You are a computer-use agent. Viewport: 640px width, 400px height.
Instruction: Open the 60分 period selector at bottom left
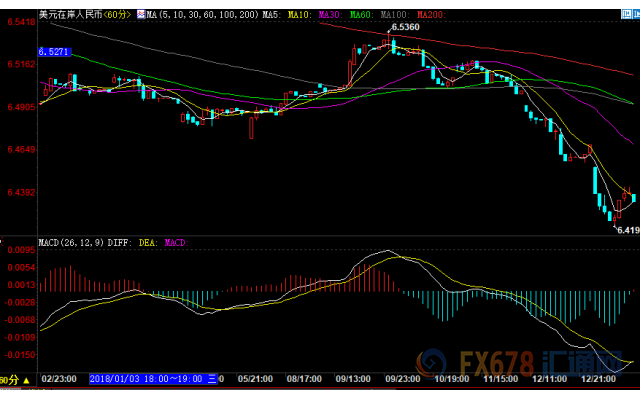coord(15,380)
